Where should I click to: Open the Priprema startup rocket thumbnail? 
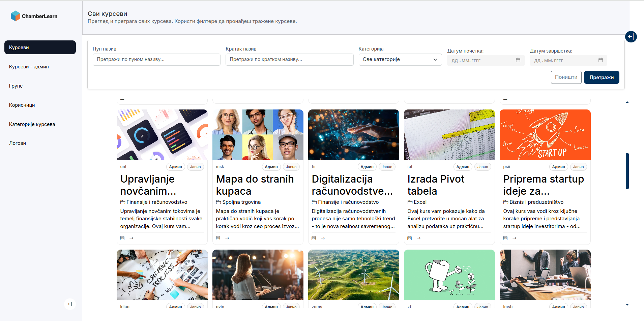pos(545,135)
